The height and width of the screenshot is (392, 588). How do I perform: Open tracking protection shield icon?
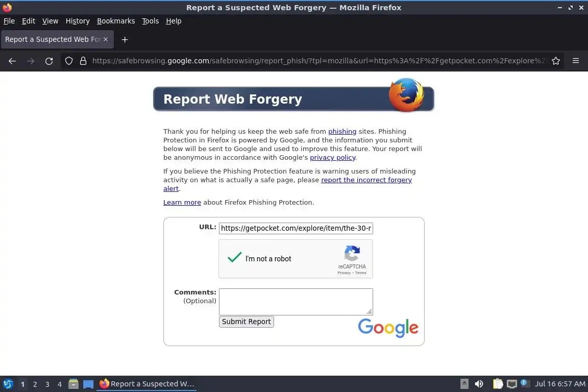pos(68,61)
